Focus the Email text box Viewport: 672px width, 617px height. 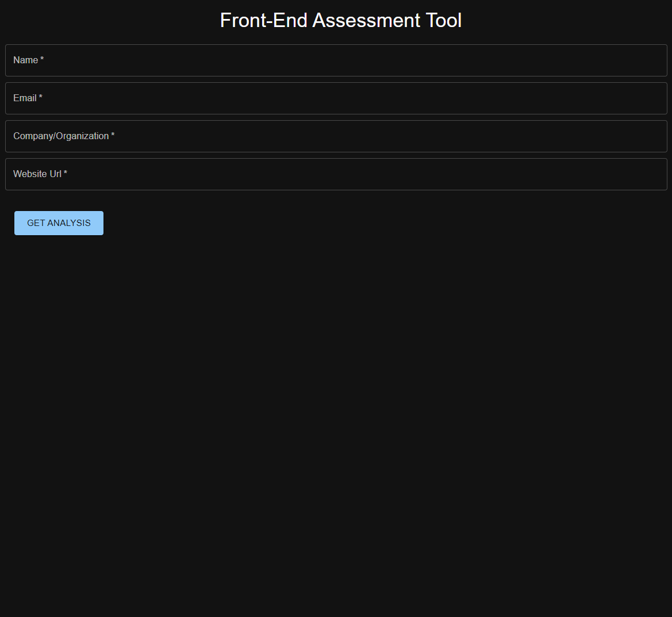pos(336,98)
